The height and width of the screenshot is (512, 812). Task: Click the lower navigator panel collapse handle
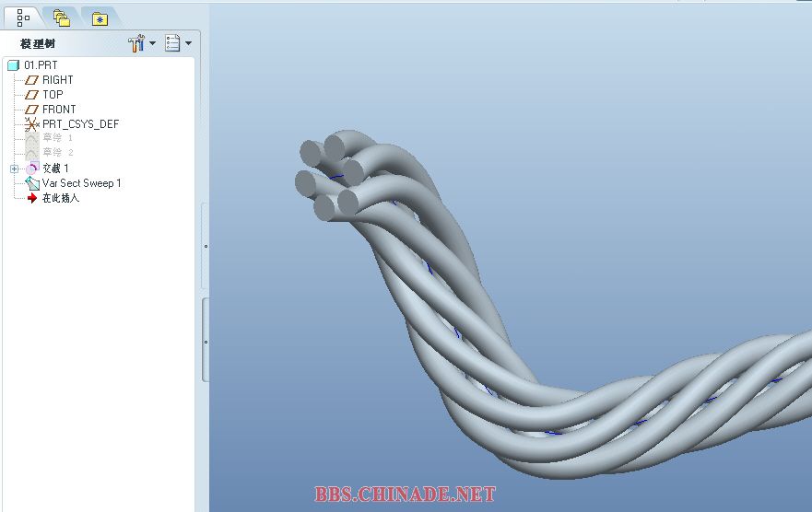(206, 342)
